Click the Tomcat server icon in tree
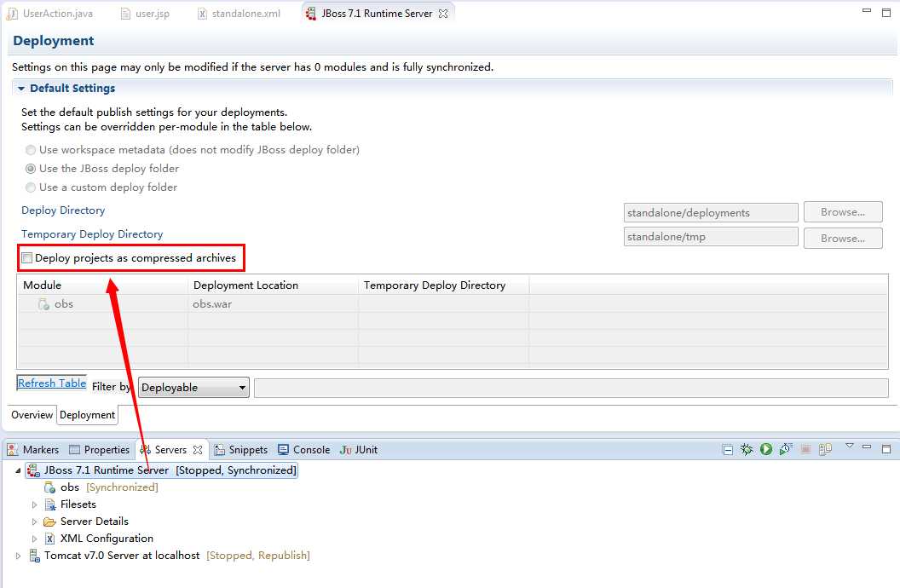 [x=34, y=556]
